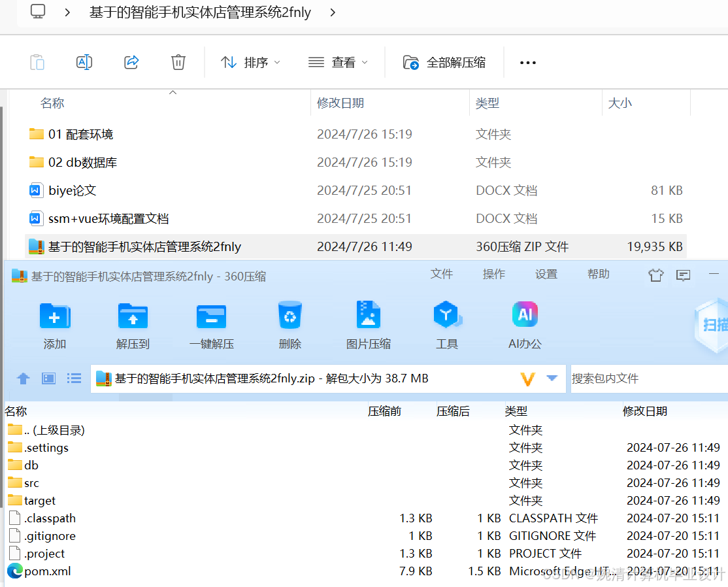Click 全部解压缩 extract all button
Screen dimensions: 728x587
click(x=444, y=62)
